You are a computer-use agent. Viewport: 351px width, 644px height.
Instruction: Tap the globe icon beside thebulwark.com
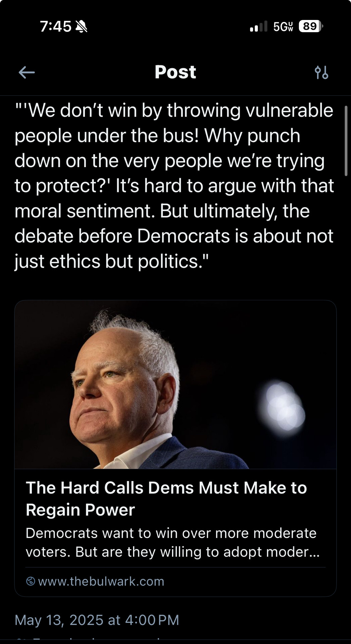[31, 581]
